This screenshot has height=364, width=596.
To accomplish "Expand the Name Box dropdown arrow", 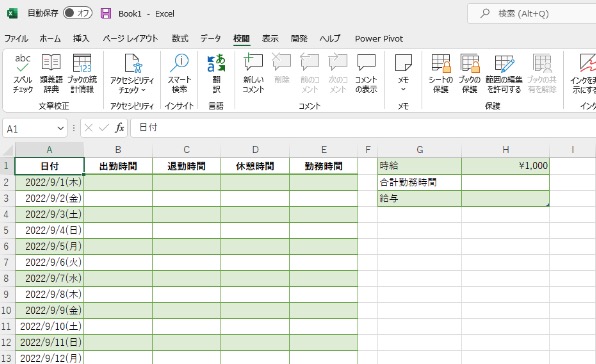I will 60,128.
